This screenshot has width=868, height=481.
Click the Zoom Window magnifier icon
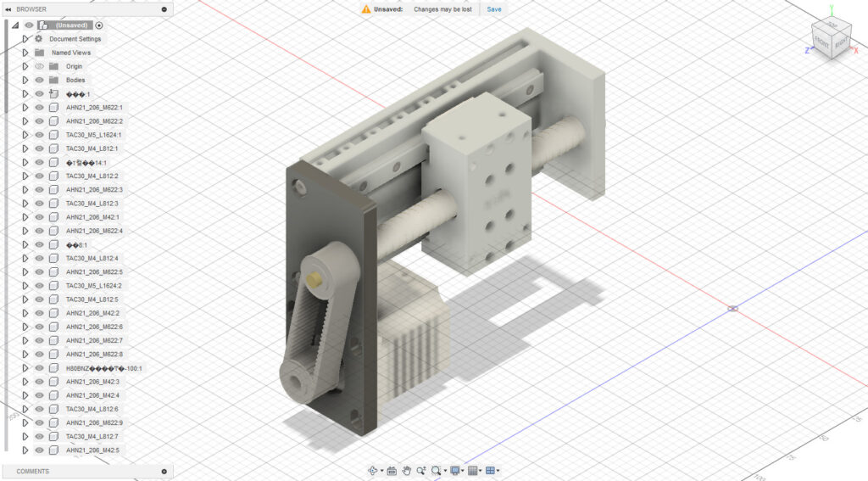pyautogui.click(x=436, y=470)
